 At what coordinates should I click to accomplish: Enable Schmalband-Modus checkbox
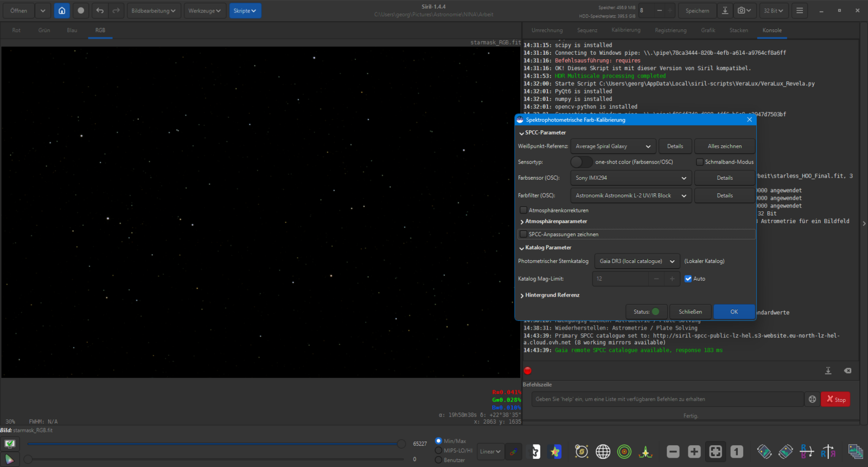click(x=700, y=162)
